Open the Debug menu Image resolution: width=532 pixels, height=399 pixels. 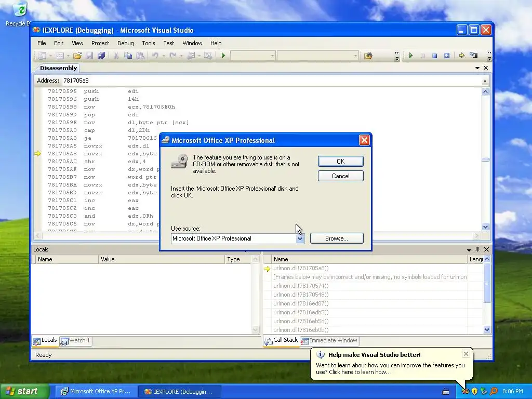pyautogui.click(x=126, y=43)
